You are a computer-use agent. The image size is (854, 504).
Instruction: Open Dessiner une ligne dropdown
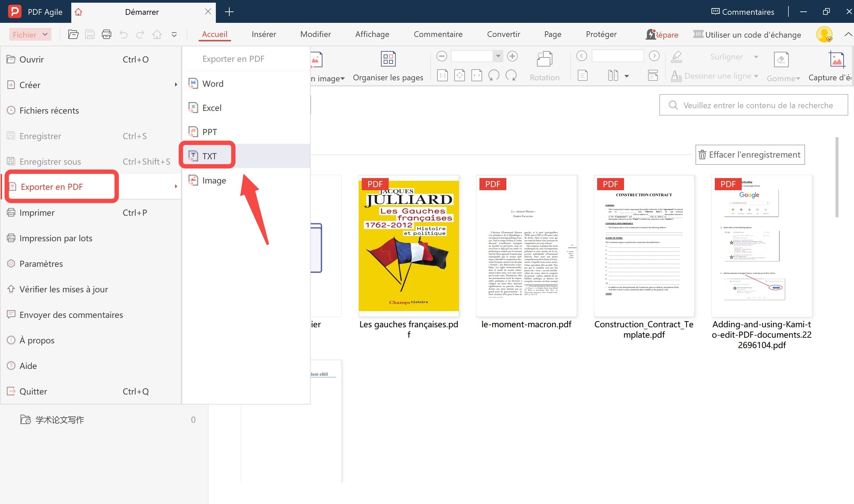(756, 76)
